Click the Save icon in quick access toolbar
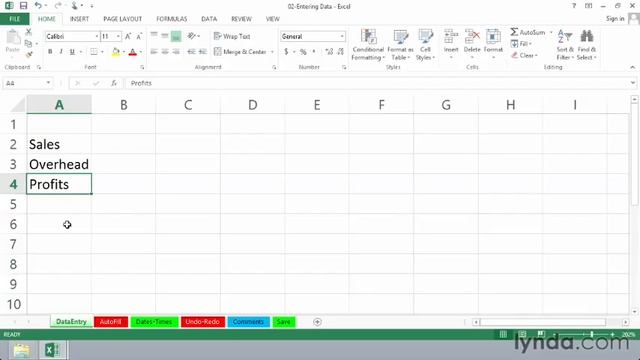The width and height of the screenshot is (640, 360). 23,6
